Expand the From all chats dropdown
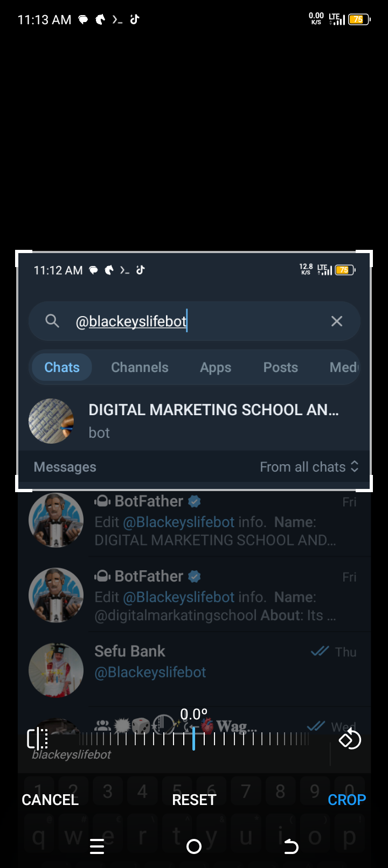Viewport: 388px width, 868px height. pyautogui.click(x=309, y=467)
